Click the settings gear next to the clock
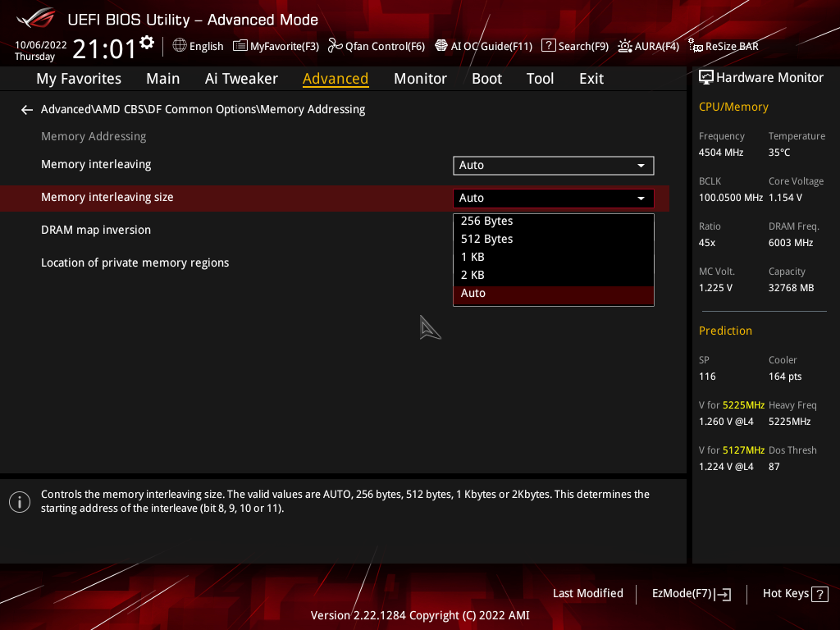 click(147, 43)
